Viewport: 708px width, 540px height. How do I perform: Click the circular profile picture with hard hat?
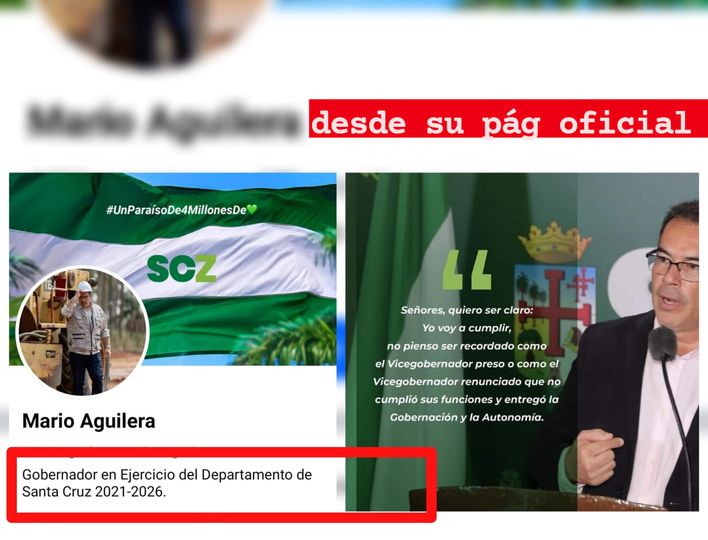(83, 330)
